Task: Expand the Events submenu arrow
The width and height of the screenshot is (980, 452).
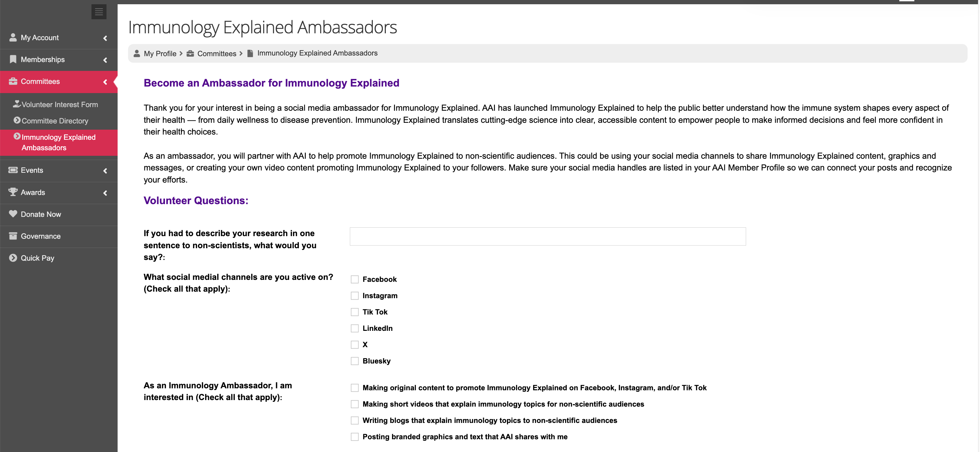Action: (105, 171)
